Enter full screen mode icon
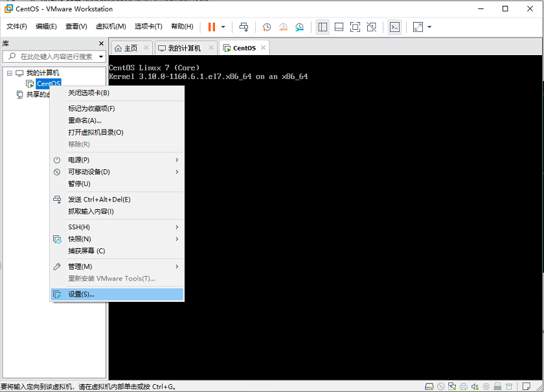Viewport: 544px width, 392px height. click(x=355, y=27)
